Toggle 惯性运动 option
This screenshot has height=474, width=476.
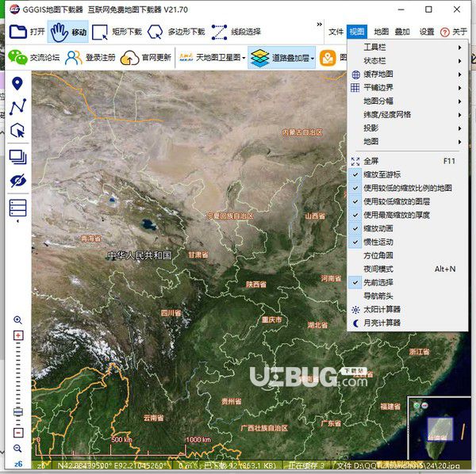click(407, 242)
